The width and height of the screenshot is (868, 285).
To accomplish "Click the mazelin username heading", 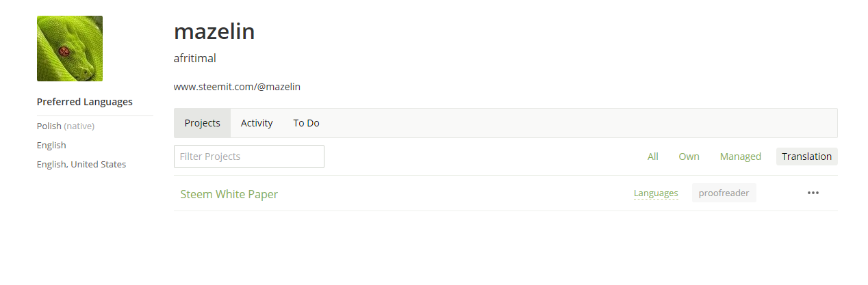I will (214, 31).
